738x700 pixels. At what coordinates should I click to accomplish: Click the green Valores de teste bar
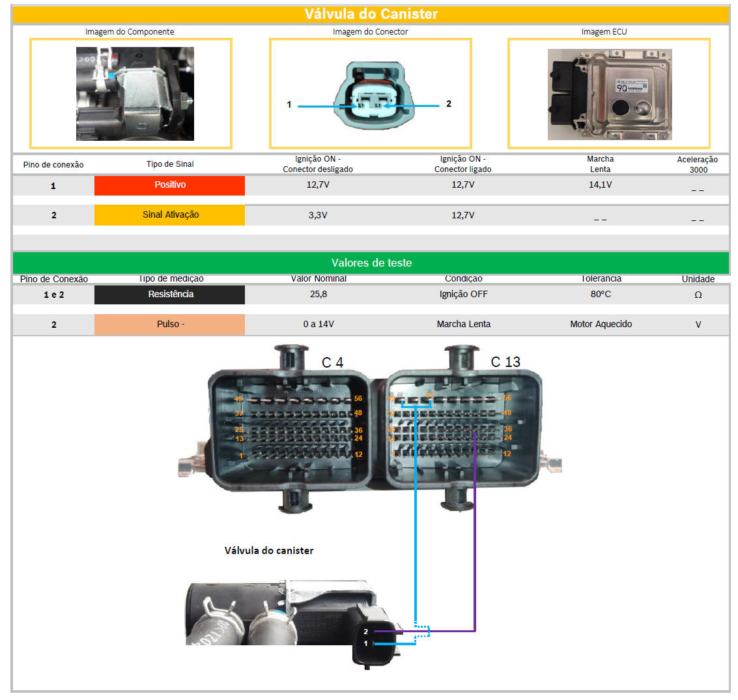pos(371,263)
